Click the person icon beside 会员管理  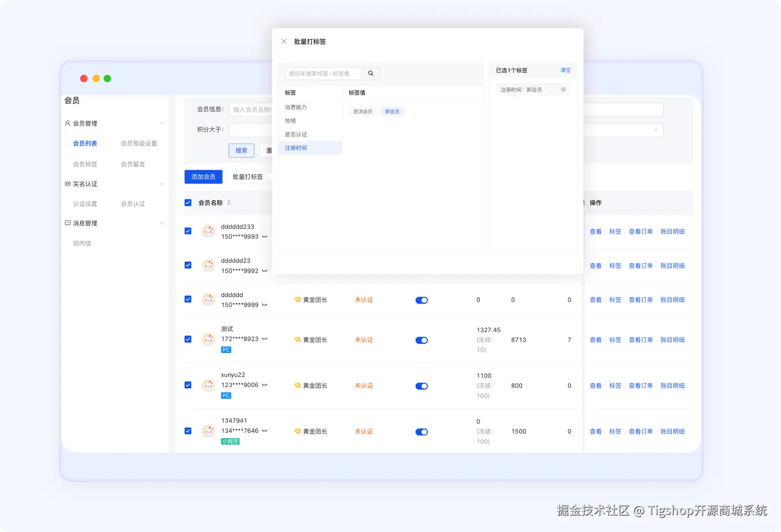pyautogui.click(x=68, y=123)
